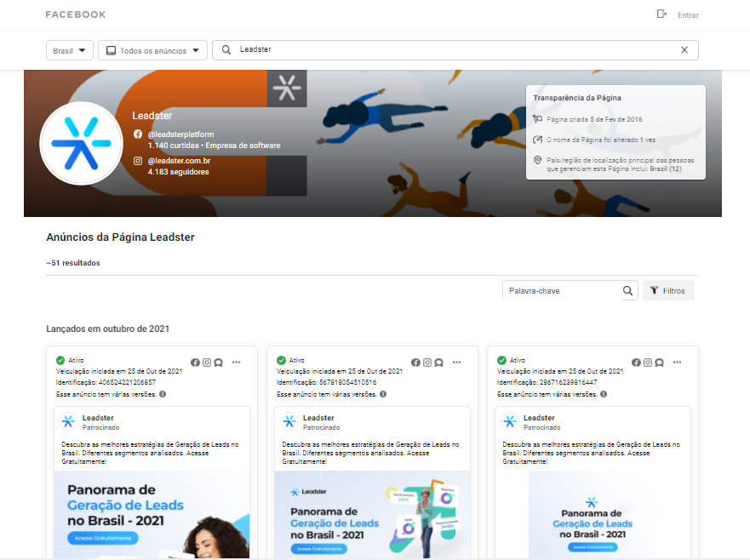Click the edit icon for page name change
Viewport: 750px width, 560px height.
[538, 140]
